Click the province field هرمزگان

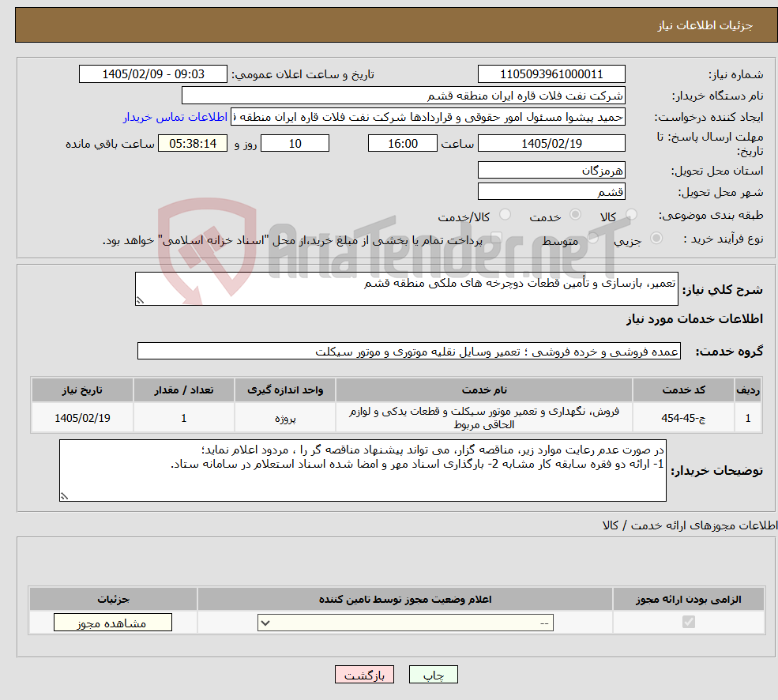(551, 171)
